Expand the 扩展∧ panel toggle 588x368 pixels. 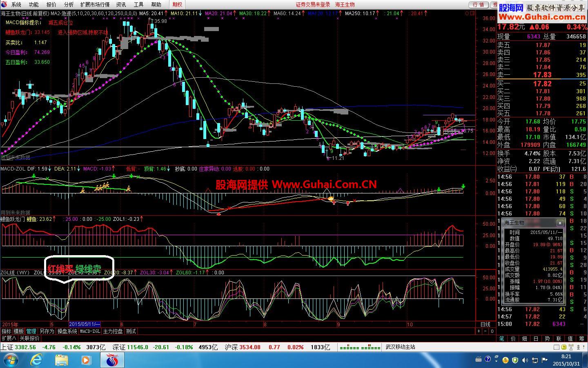[x=9, y=338]
